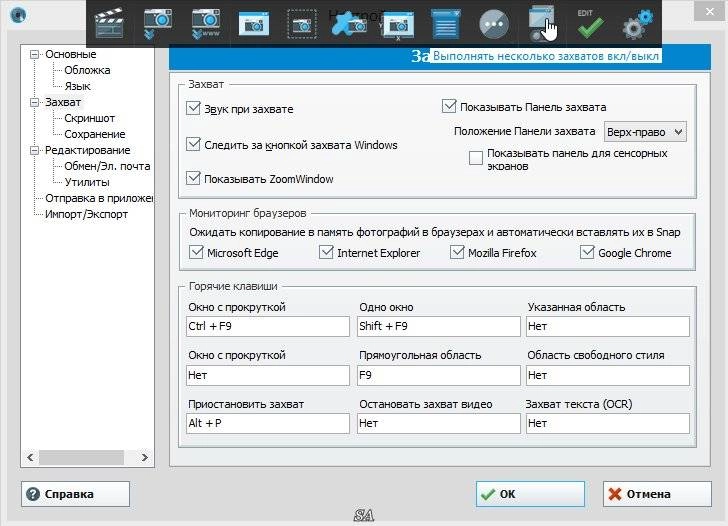Viewport: 728px width, 526px height.
Task: Select the fixed-size region capture icon
Action: pos(398,25)
